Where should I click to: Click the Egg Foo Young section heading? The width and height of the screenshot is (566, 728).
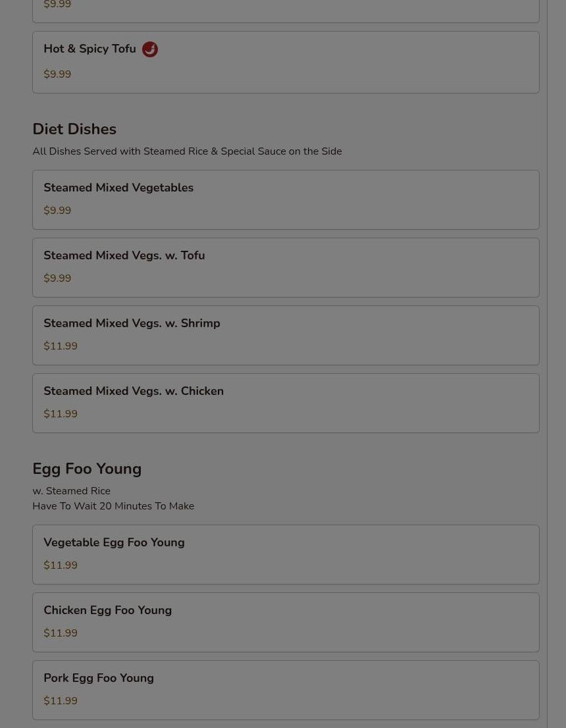click(87, 469)
